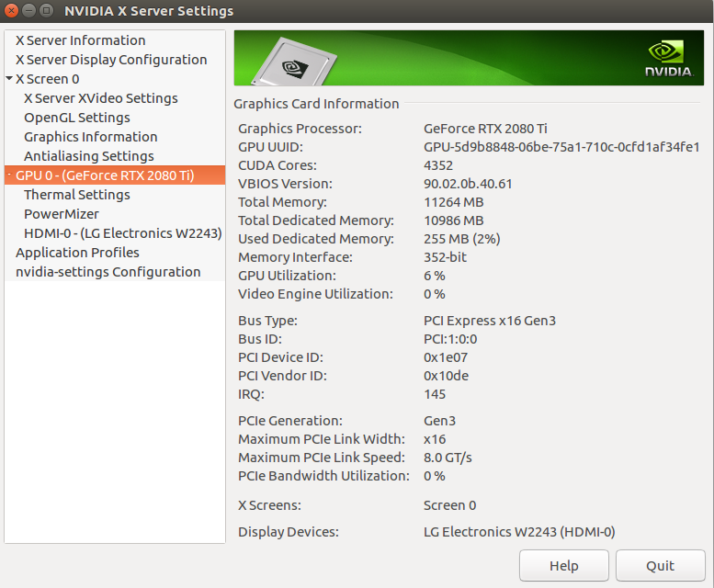Open Antialiasing Settings page

coord(89,156)
